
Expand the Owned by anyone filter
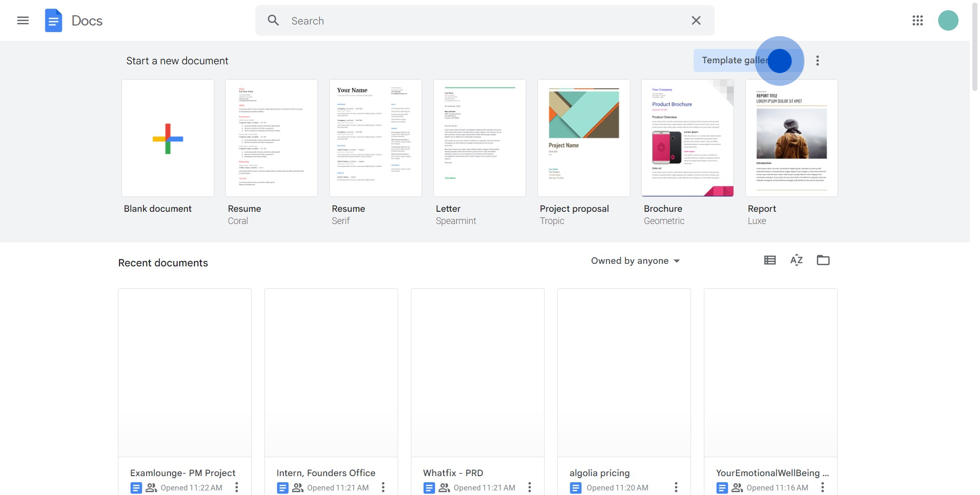coord(635,261)
